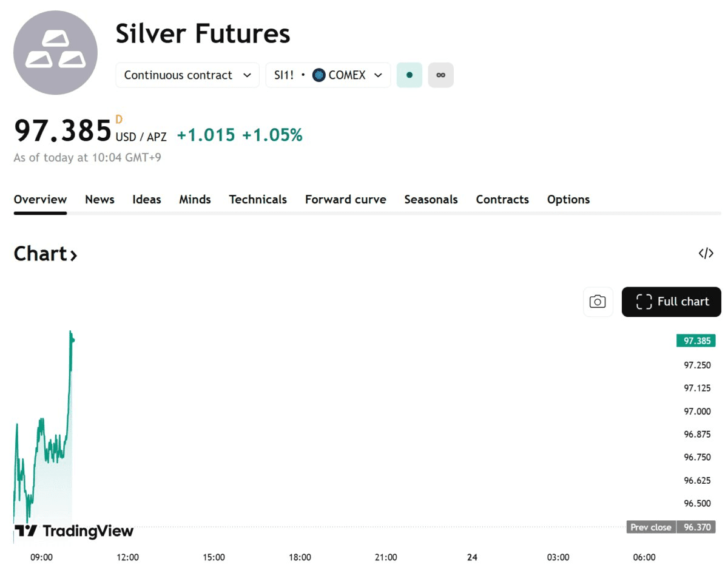Open the SI1! COMEX symbol dropdown
This screenshot has width=728, height=570.
tap(328, 75)
